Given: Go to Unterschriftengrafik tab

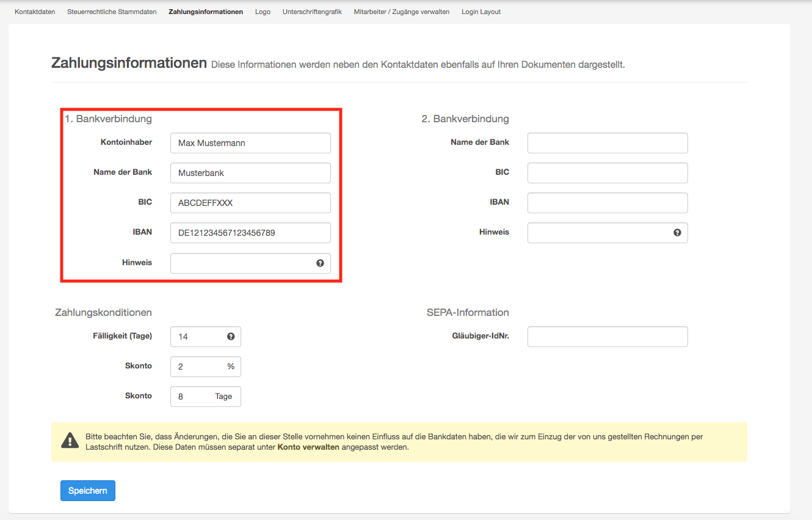Looking at the screenshot, I should pyautogui.click(x=312, y=12).
